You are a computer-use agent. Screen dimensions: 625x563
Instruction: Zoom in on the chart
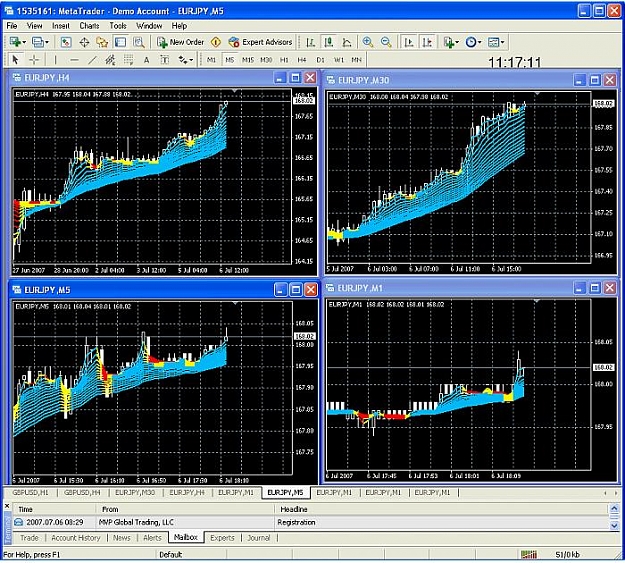368,42
